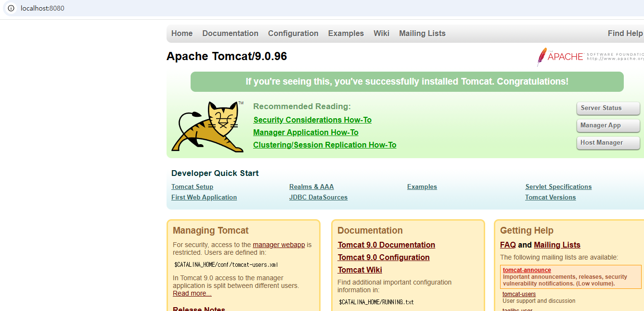This screenshot has height=311, width=644.
Task: Open Security Considerations How-To link
Action: (x=312, y=120)
